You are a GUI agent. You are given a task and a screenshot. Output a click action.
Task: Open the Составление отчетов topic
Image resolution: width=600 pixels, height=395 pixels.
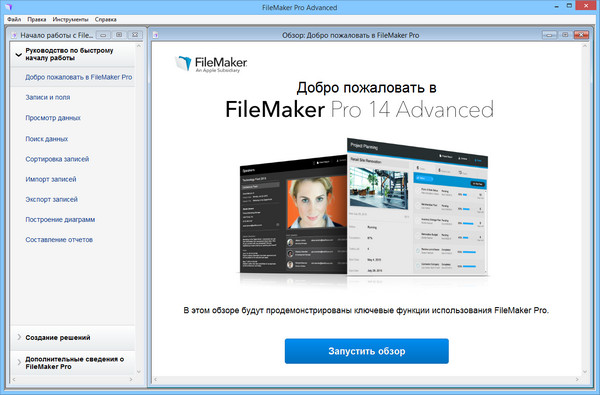59,240
